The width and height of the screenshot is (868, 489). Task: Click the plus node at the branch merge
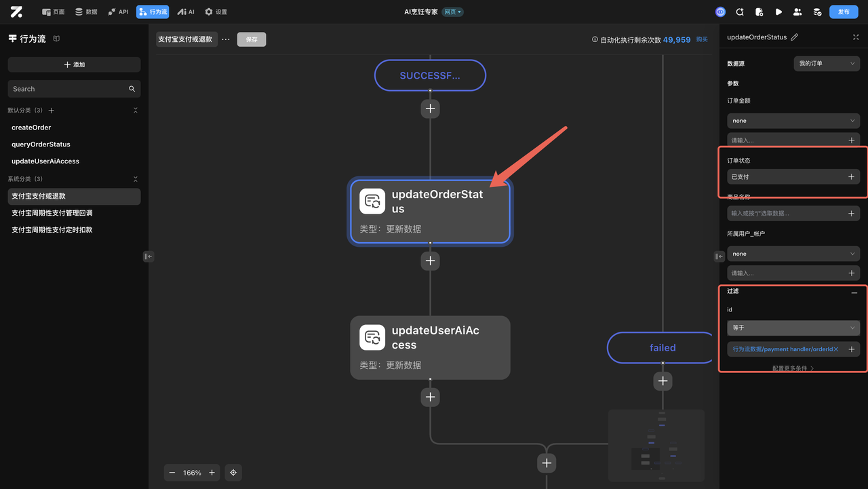click(x=547, y=463)
